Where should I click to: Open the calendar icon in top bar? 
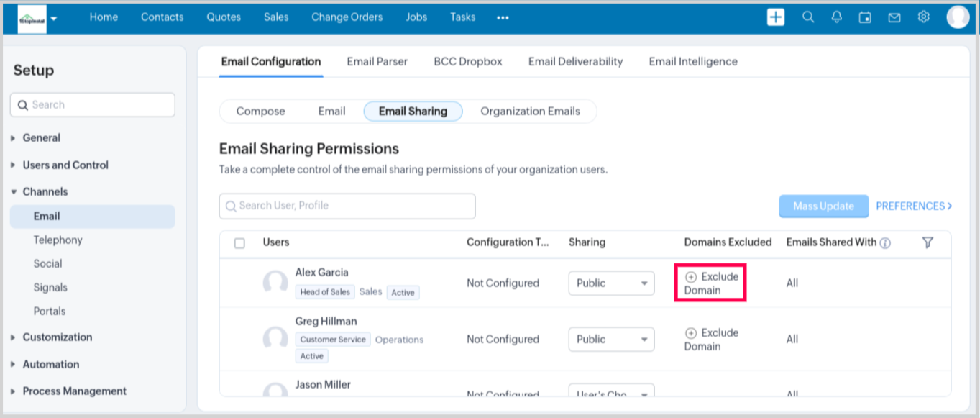pos(865,17)
